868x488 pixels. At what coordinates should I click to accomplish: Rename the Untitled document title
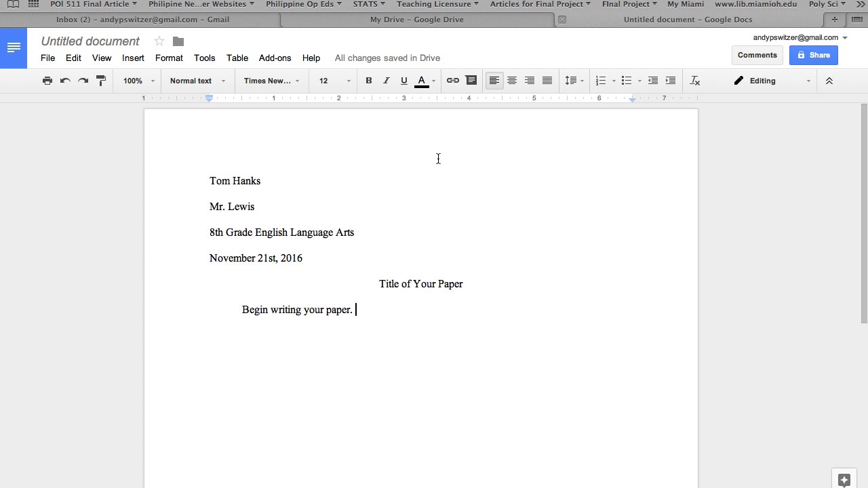(90, 41)
